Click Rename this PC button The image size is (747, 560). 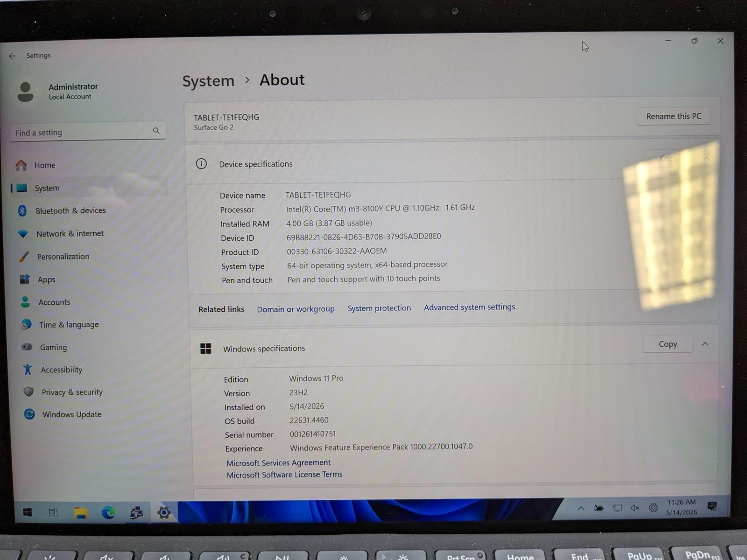coord(673,116)
